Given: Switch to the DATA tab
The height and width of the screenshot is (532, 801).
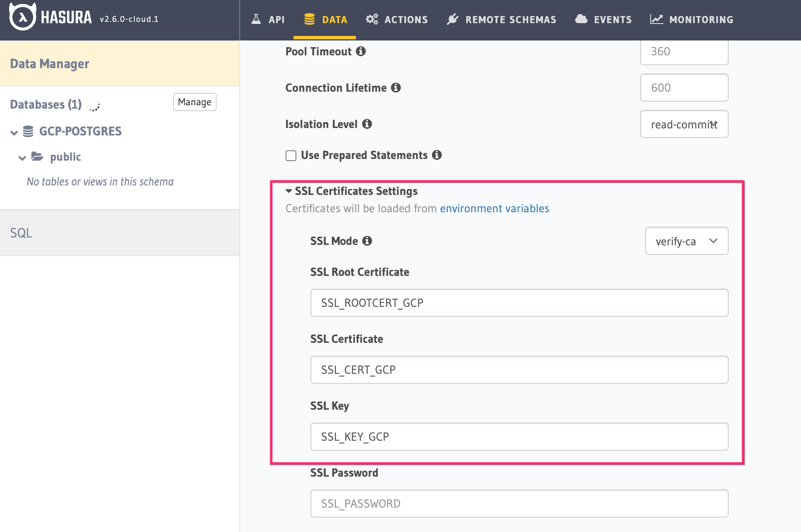Looking at the screenshot, I should click(325, 19).
